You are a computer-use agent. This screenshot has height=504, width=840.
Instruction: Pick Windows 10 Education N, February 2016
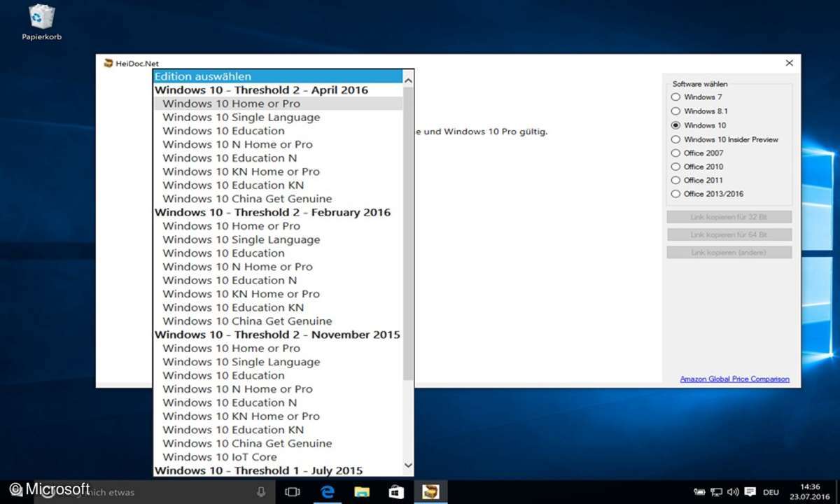(x=279, y=281)
